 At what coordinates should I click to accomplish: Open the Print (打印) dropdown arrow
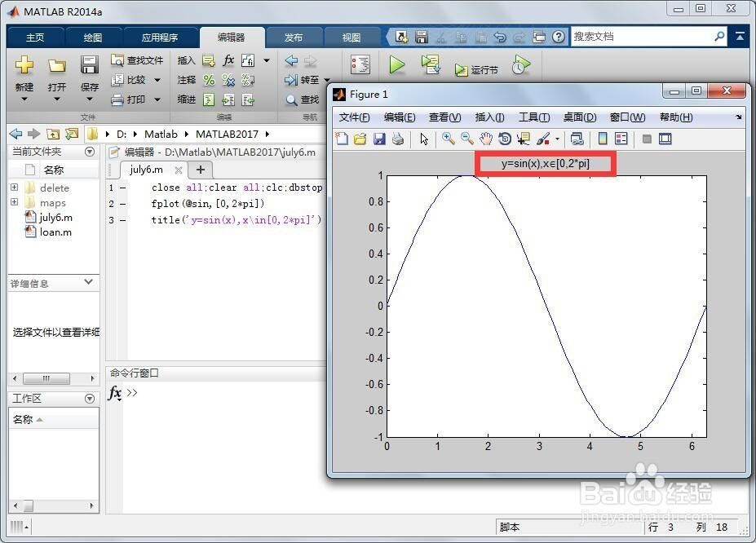coord(157,99)
